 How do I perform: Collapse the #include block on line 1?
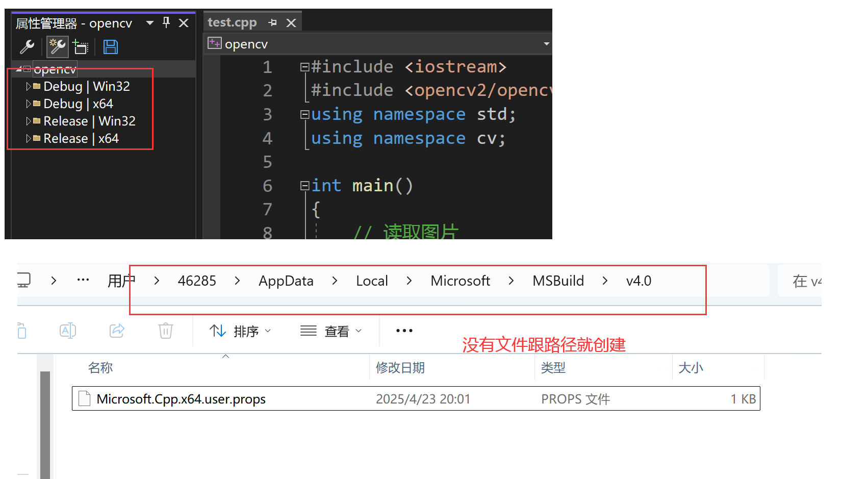[304, 67]
